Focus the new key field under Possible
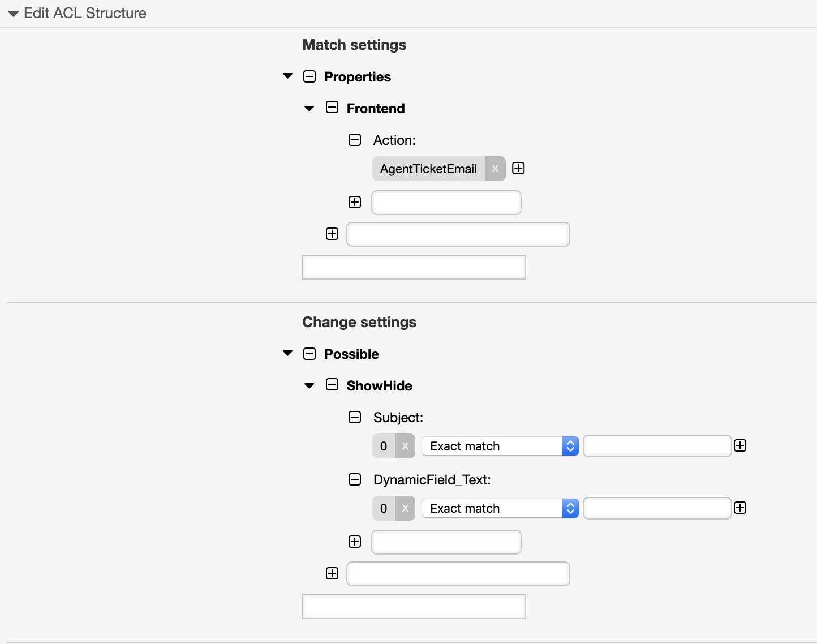Image resolution: width=817 pixels, height=644 pixels. [x=458, y=574]
